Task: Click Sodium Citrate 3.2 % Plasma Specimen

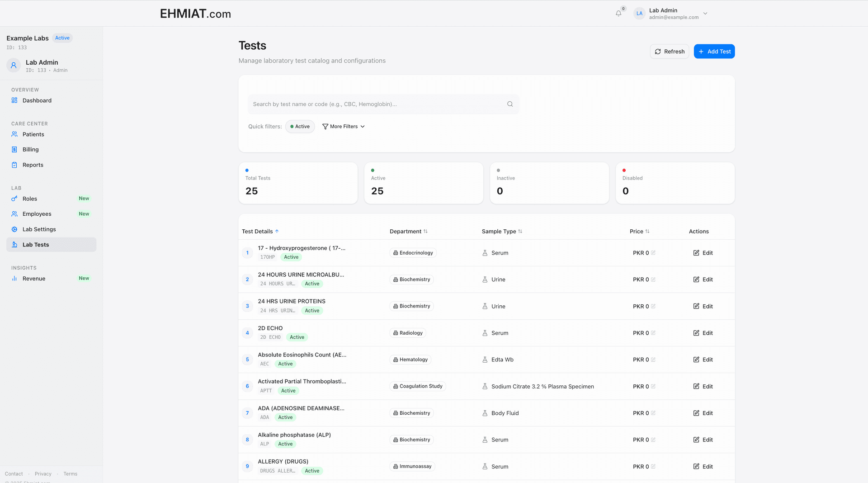Action: [542, 386]
